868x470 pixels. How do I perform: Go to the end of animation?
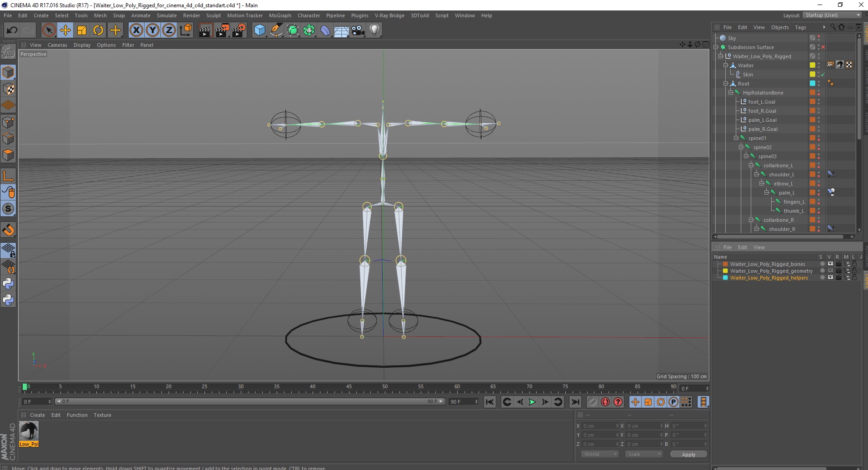575,402
